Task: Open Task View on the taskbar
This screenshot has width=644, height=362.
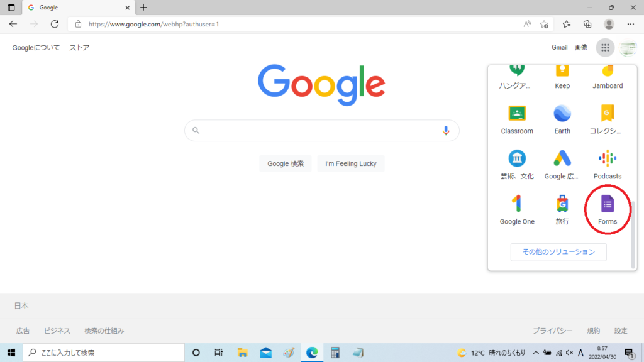Action: tap(218, 353)
